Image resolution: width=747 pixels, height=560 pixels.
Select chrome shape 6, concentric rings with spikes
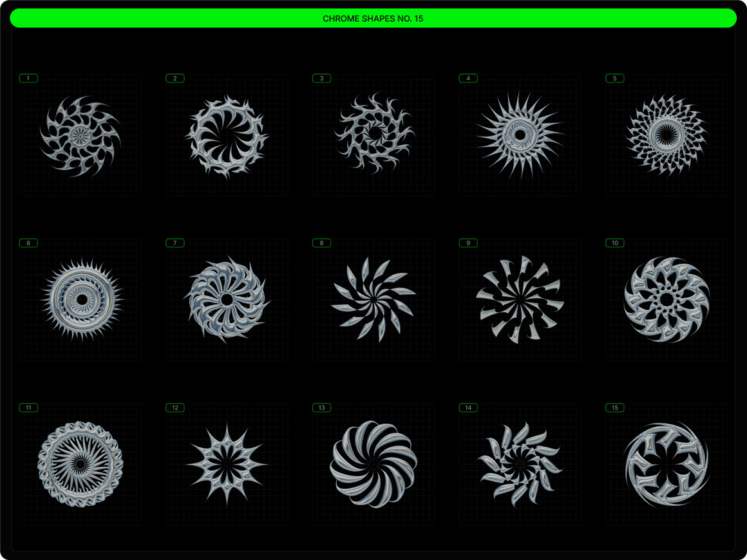point(81,300)
